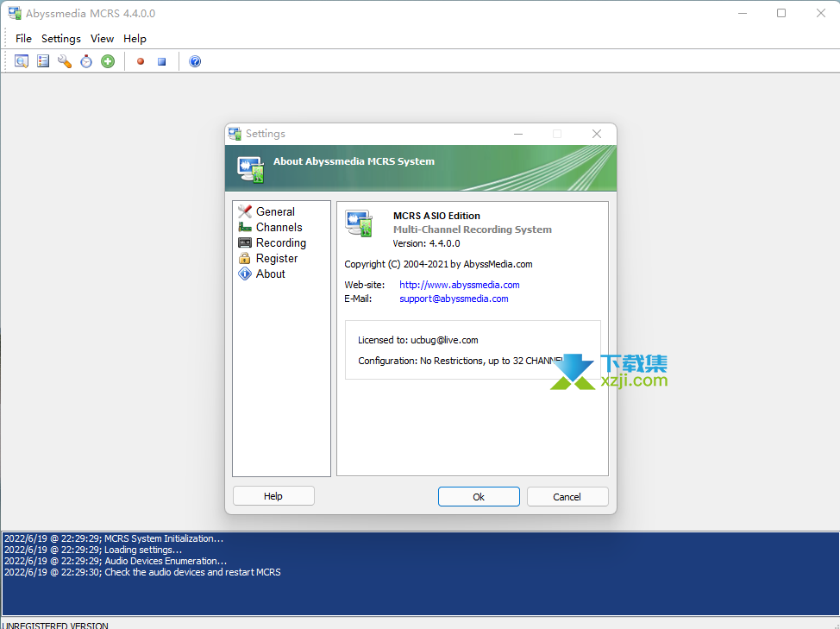Click the UNREGISTERED VERSION status bar text
Image resolution: width=840 pixels, height=629 pixels.
tap(56, 626)
